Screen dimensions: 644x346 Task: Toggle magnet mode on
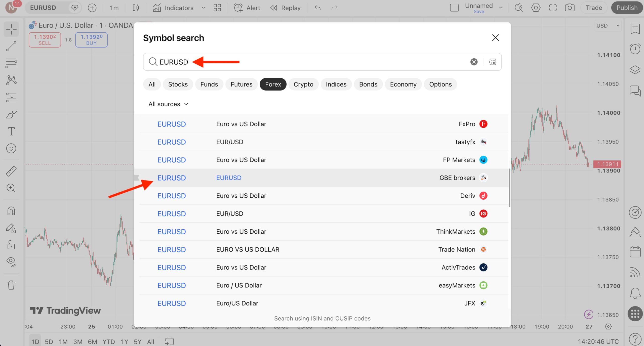tap(11, 211)
